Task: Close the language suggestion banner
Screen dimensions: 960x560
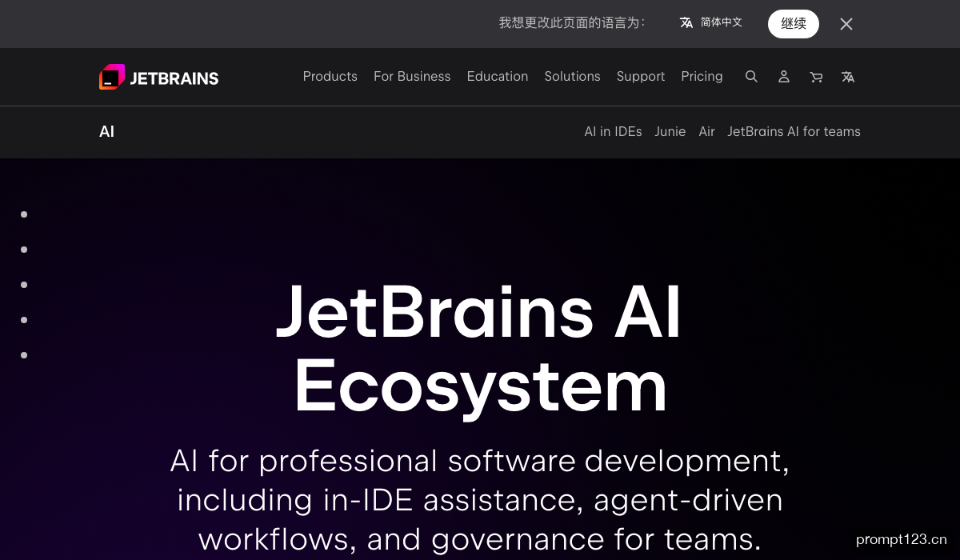Action: point(846,24)
